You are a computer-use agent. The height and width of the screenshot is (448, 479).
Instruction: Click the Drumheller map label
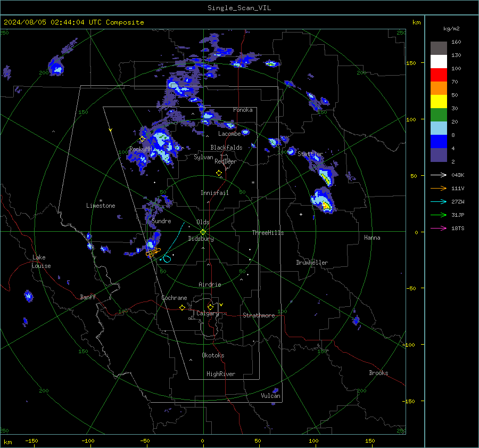click(312, 263)
